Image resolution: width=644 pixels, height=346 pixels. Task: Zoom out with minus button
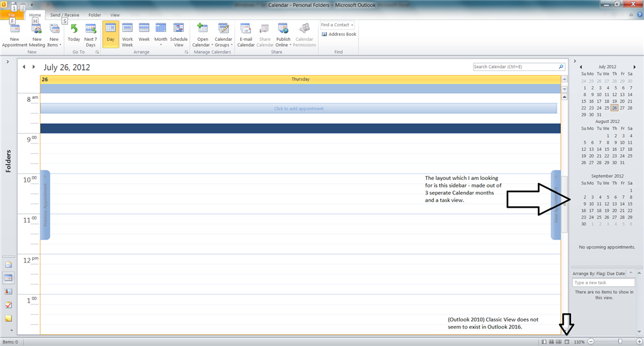(591, 342)
